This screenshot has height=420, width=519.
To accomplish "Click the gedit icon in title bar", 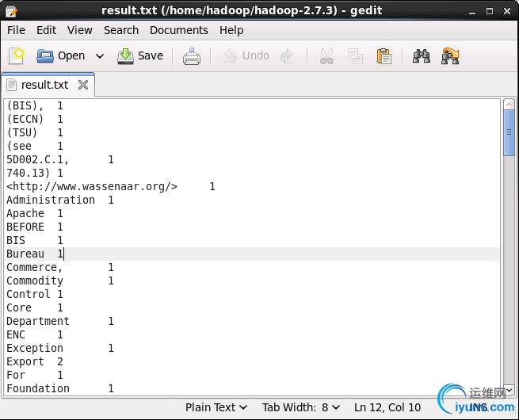I will tap(11, 11).
